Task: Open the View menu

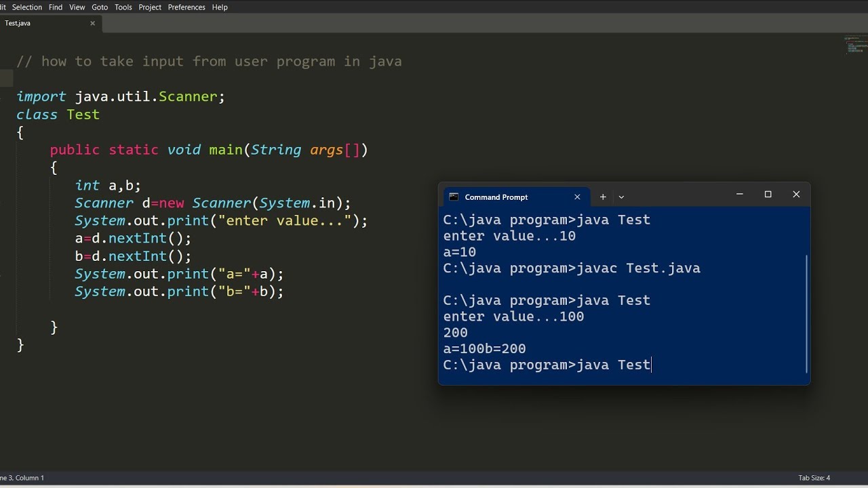Action: tap(77, 7)
